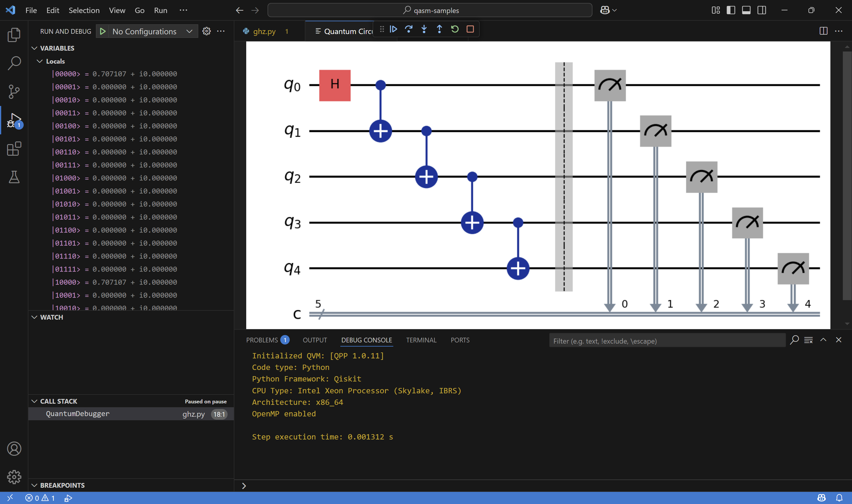
Task: Toggle the secondary side bar
Action: pyautogui.click(x=762, y=10)
